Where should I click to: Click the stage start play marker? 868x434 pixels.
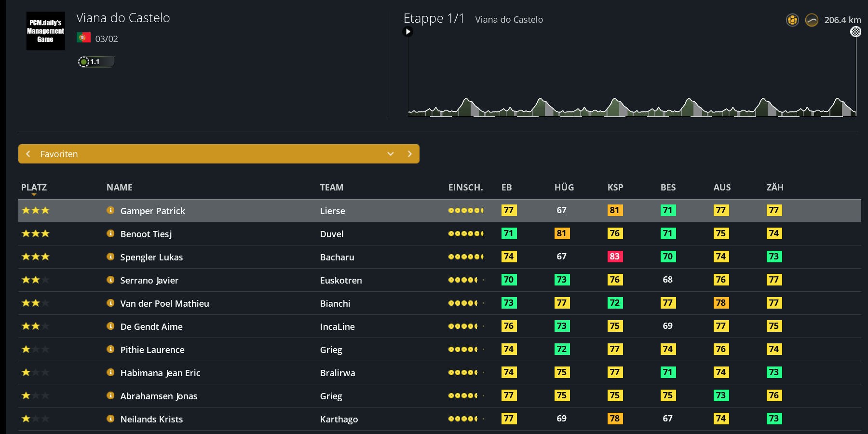point(408,32)
